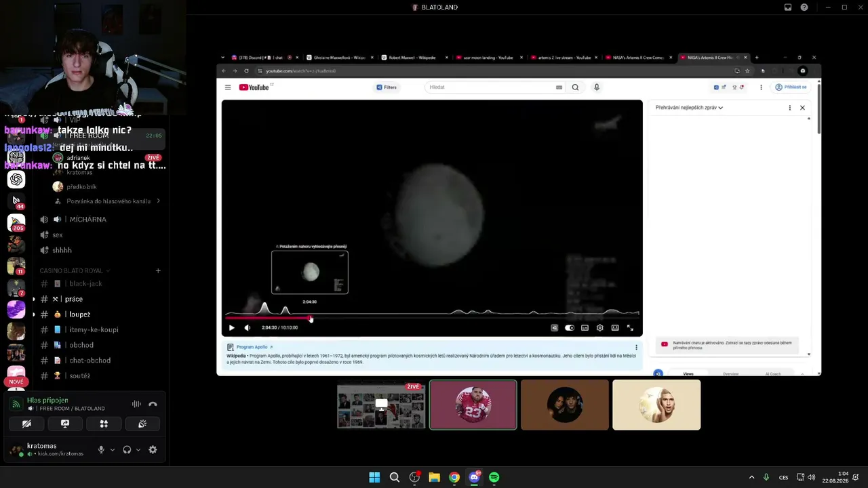The image size is (868, 488).
Task: Switch to artemis 2 live stream tab
Action: (563, 58)
